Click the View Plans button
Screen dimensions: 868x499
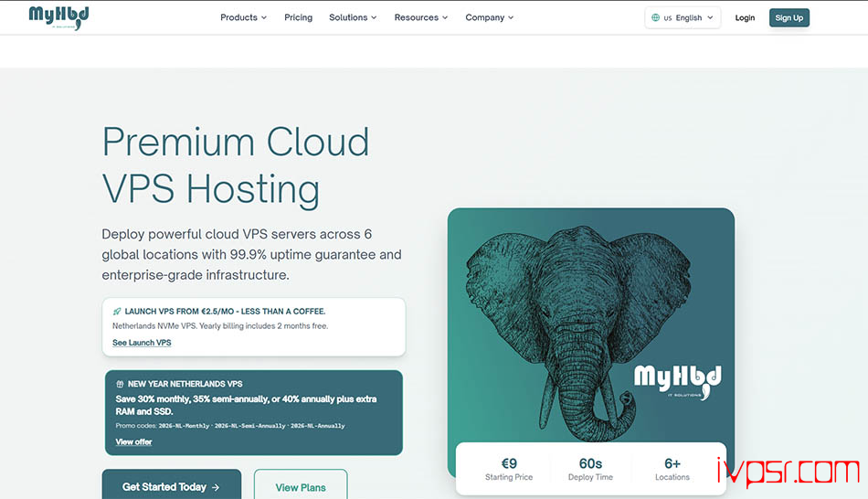click(301, 485)
